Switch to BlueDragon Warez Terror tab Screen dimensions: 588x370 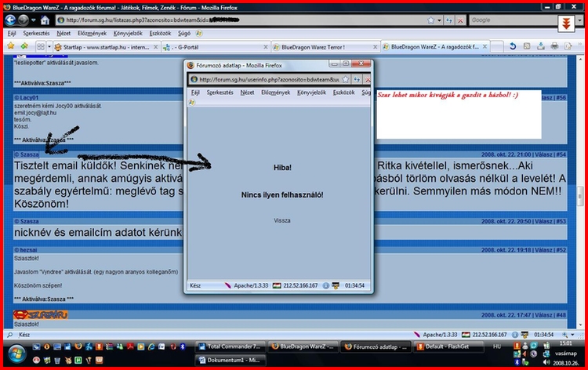[x=323, y=47]
